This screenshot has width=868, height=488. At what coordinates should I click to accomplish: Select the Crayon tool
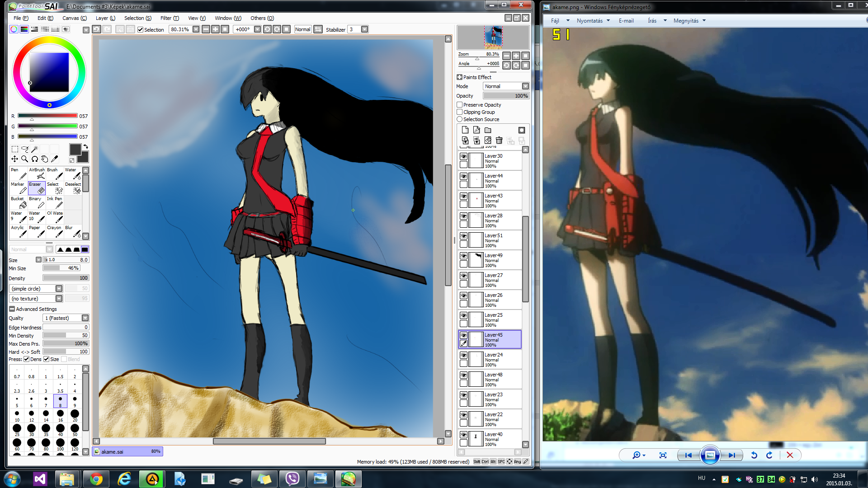[x=55, y=231]
